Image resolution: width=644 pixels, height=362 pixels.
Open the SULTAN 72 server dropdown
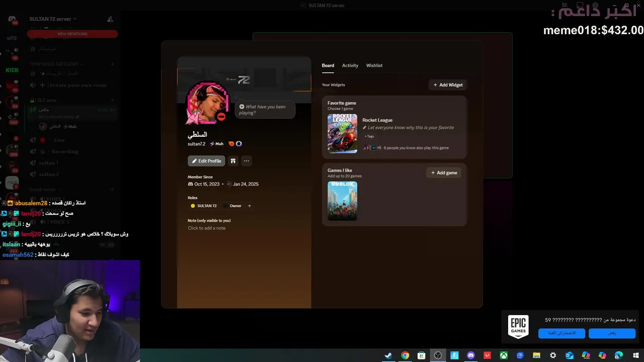pyautogui.click(x=53, y=19)
